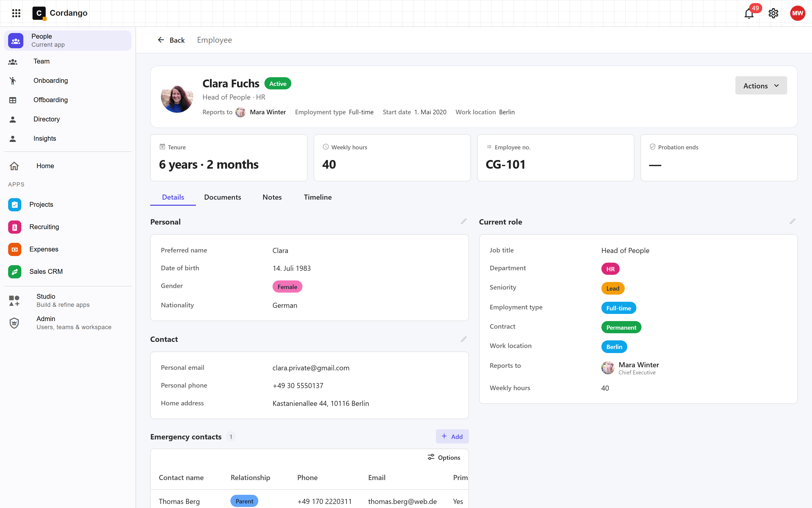Click the Options sliders icon
Viewport: 812px width, 508px height.
[x=431, y=457]
